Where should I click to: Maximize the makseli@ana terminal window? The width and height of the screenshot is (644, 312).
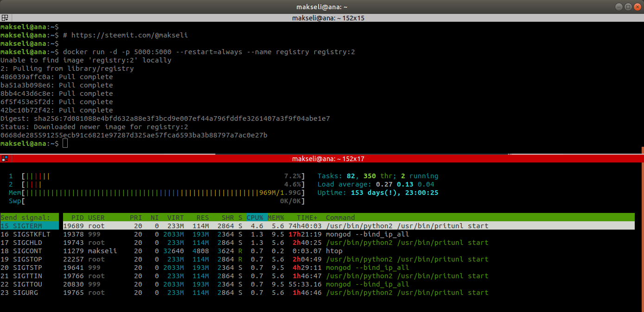pyautogui.click(x=628, y=7)
